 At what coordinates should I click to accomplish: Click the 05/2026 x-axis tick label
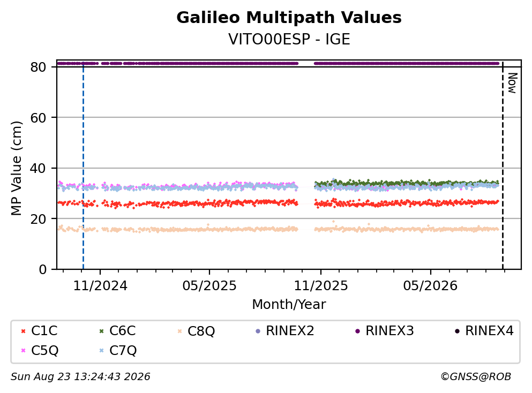(430, 286)
